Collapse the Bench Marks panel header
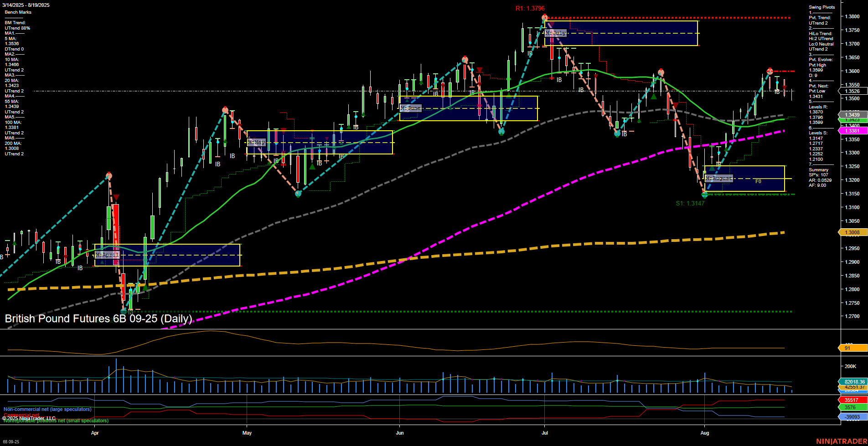This screenshot has height=446, width=868. [x=19, y=12]
